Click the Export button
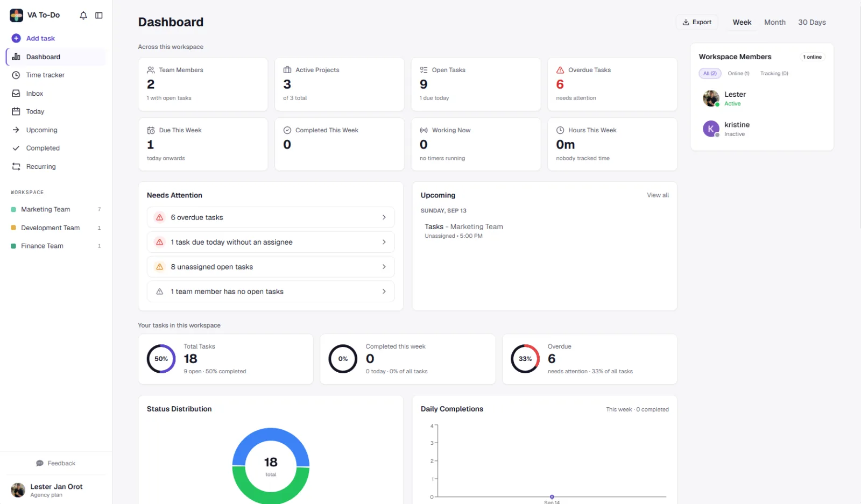 point(697,22)
